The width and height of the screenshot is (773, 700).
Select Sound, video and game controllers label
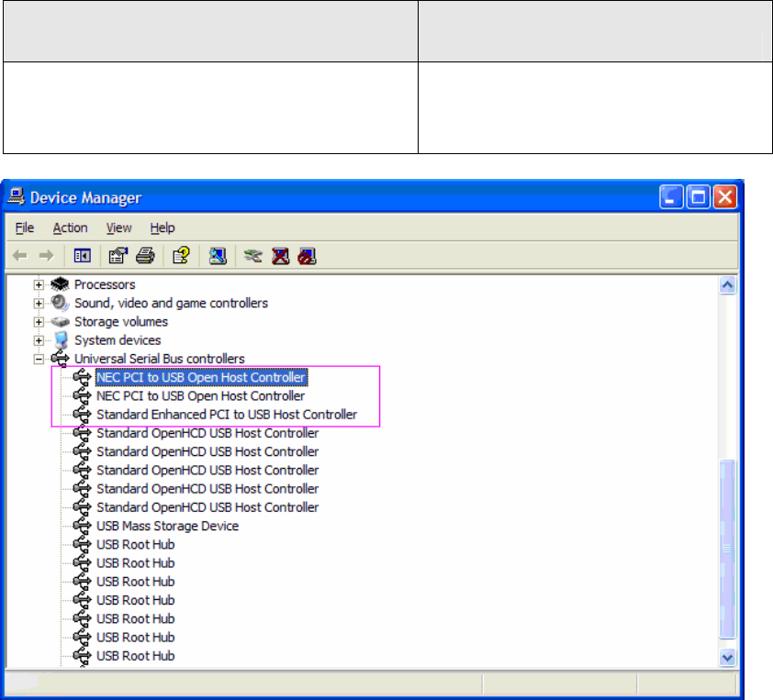(x=171, y=303)
